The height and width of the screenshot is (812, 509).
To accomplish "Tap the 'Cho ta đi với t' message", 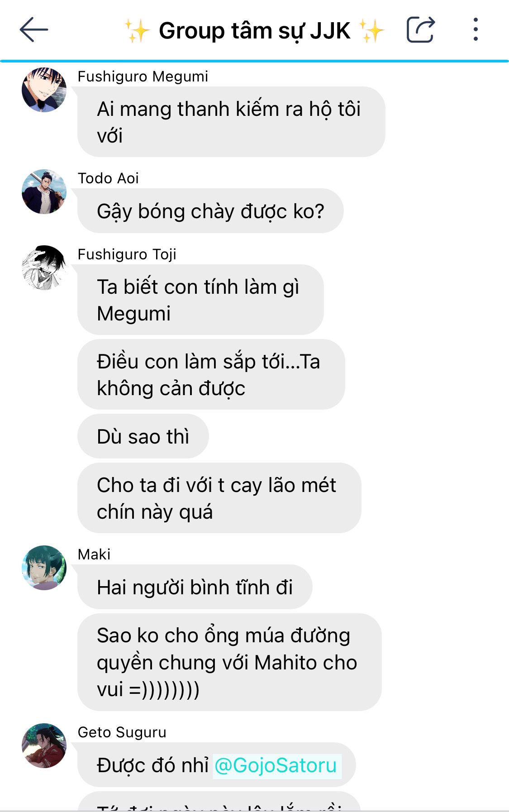I will click(x=219, y=498).
